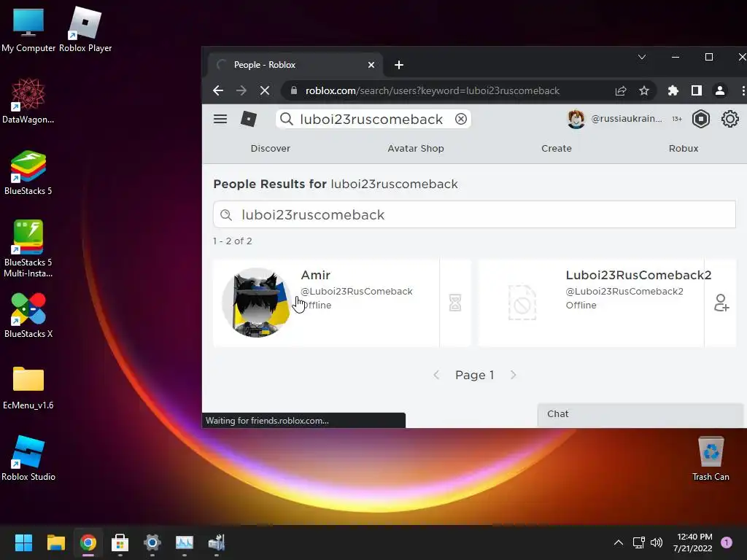This screenshot has width=747, height=560.
Task: Click the Chrome address bar URL
Action: pos(432,90)
